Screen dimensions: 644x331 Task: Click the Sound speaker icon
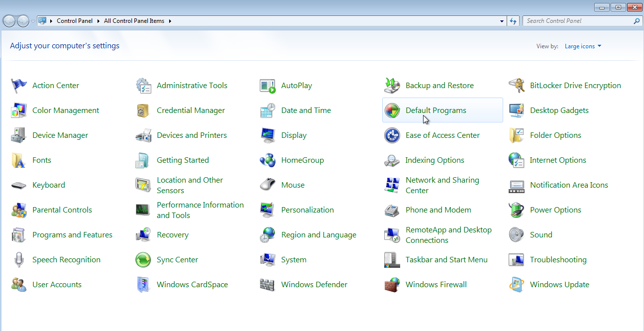517,235
